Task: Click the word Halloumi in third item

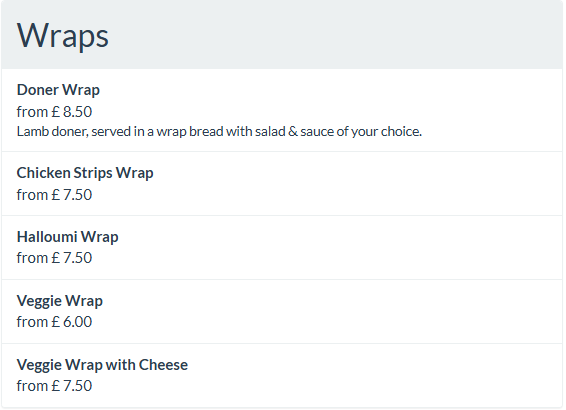Action: point(47,237)
